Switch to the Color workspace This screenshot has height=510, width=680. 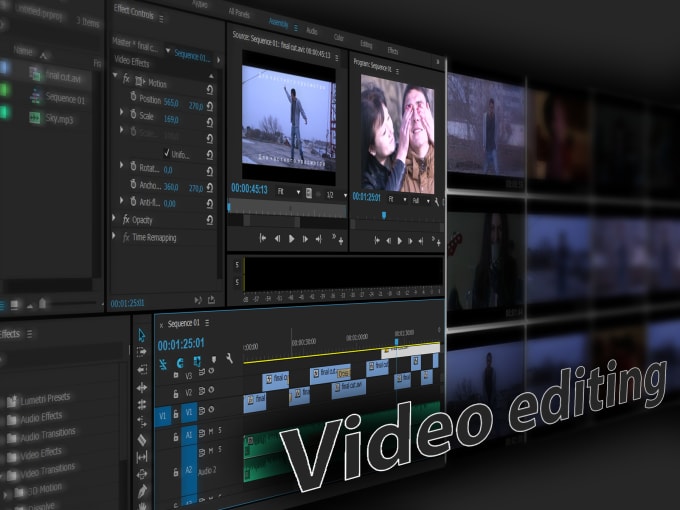339,38
